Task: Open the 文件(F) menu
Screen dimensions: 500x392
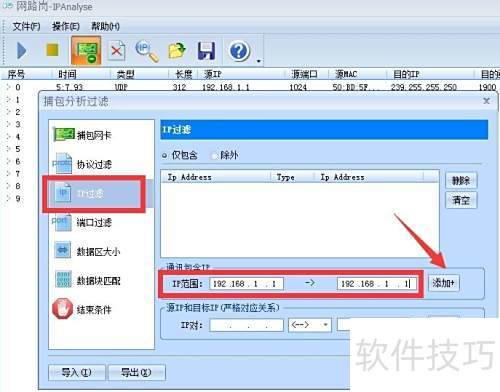Action: pyautogui.click(x=26, y=26)
